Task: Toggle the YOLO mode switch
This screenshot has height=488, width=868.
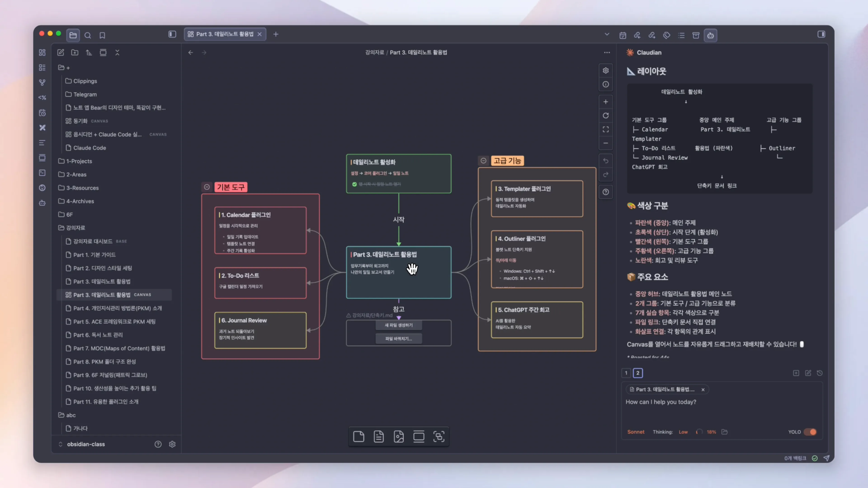Action: [810, 432]
